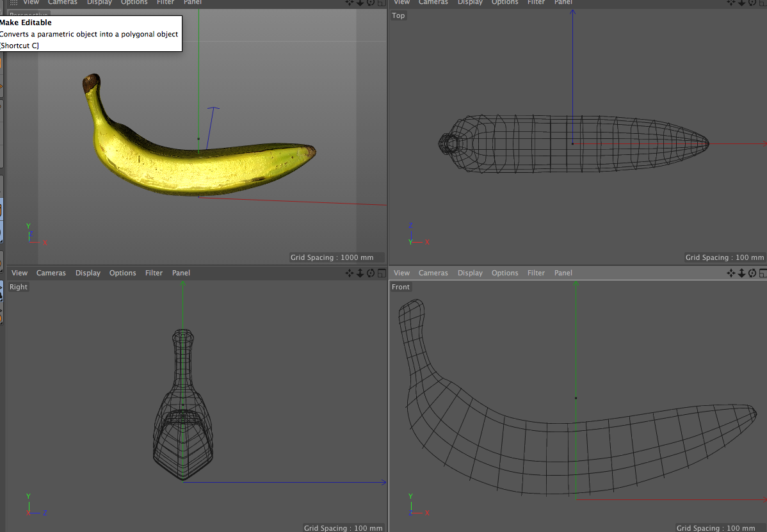Click the pan camera icon in Right viewport

tap(350, 273)
